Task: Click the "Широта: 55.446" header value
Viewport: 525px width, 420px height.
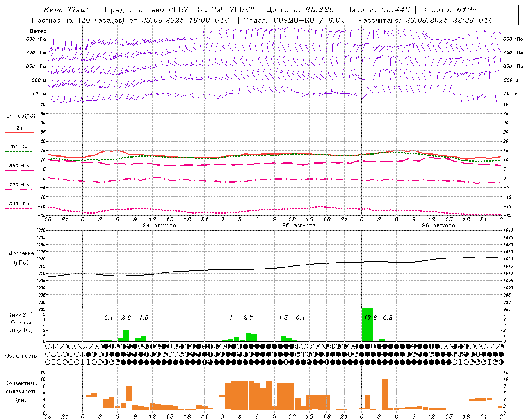Action: [377, 10]
